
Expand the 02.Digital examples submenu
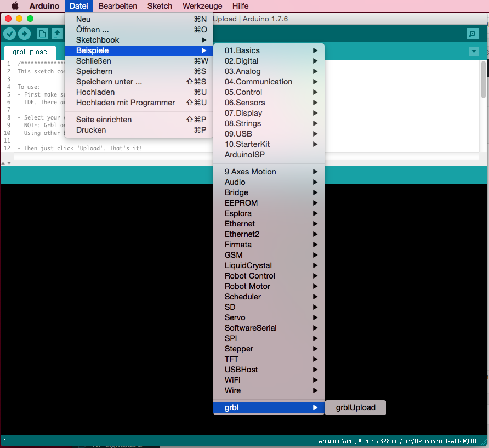click(269, 61)
